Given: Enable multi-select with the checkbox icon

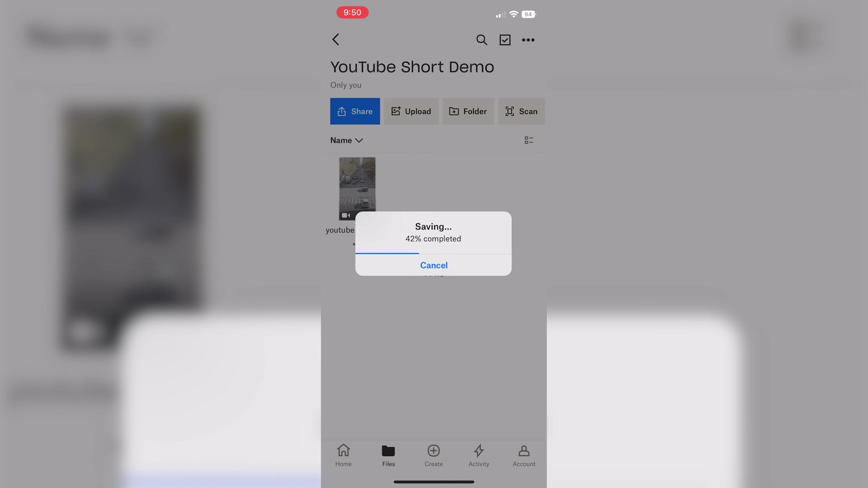Looking at the screenshot, I should point(505,40).
